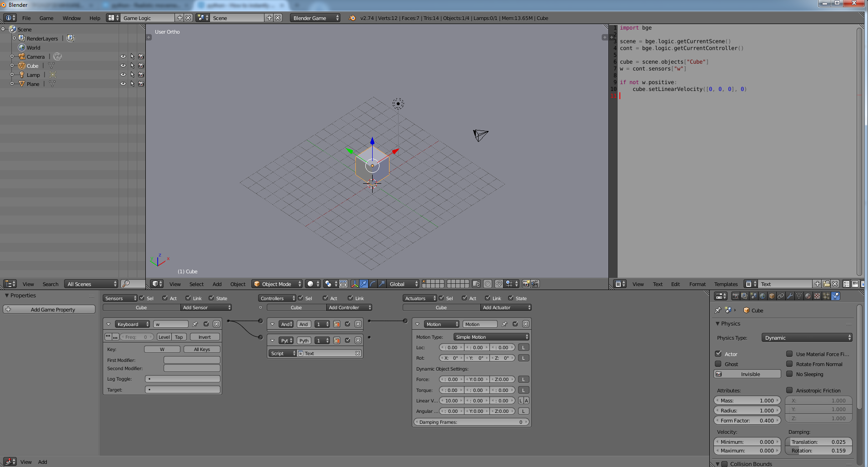The width and height of the screenshot is (868, 467).
Task: Adjust the Form Factor slider
Action: pyautogui.click(x=747, y=420)
